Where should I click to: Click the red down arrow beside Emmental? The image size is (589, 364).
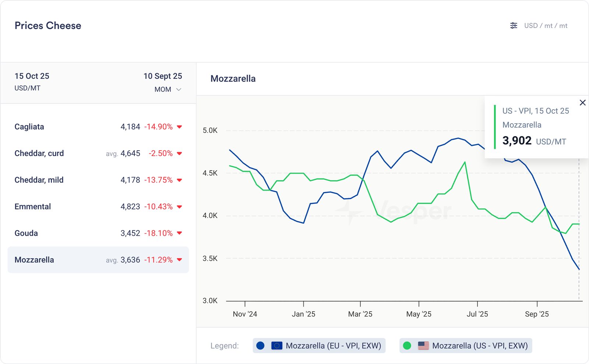179,207
